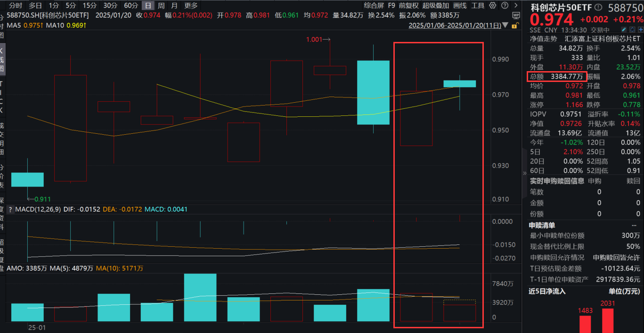
Task: Edit remark using the pencil icon near price
Action: [x=623, y=29]
